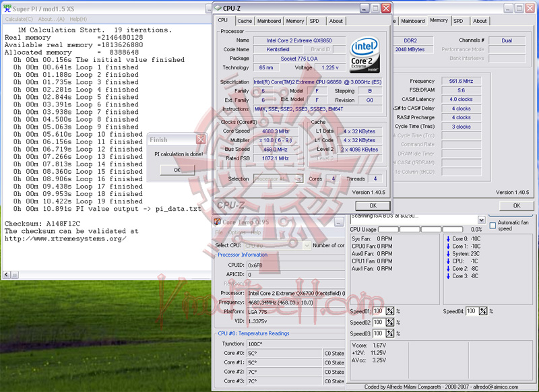The width and height of the screenshot is (539, 392).
Task: Click the Tjunction field 100C°
Action: (296, 344)
